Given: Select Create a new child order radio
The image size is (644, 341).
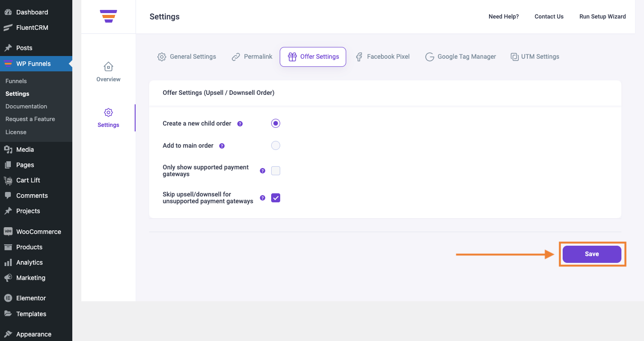Looking at the screenshot, I should click(x=276, y=123).
